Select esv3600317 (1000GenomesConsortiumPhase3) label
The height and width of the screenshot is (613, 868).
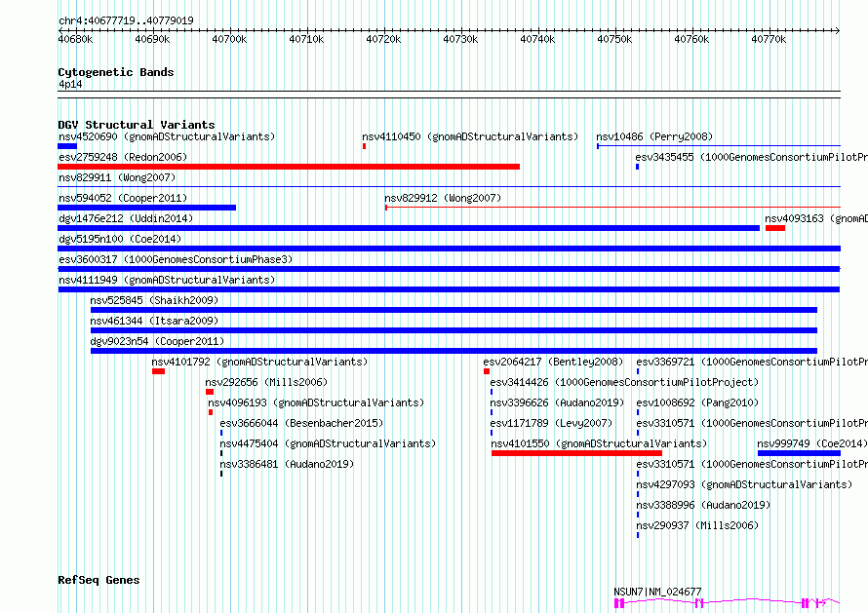(x=176, y=259)
